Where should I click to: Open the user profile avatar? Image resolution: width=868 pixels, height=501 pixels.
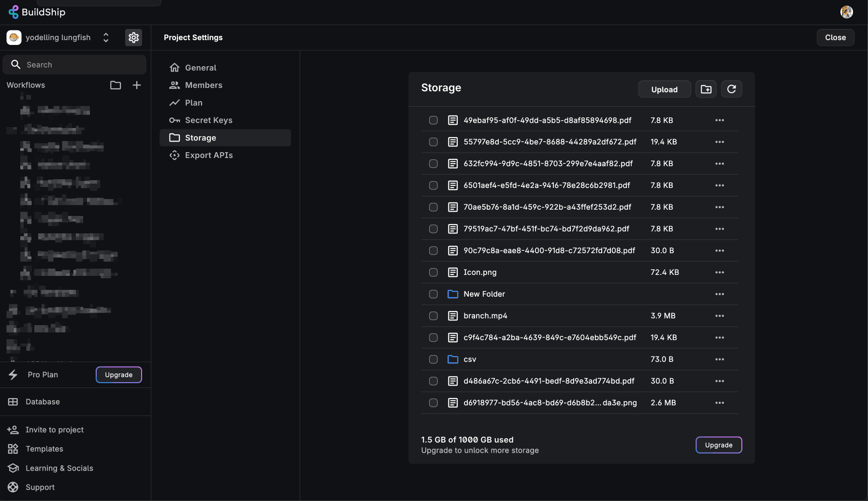(x=846, y=12)
